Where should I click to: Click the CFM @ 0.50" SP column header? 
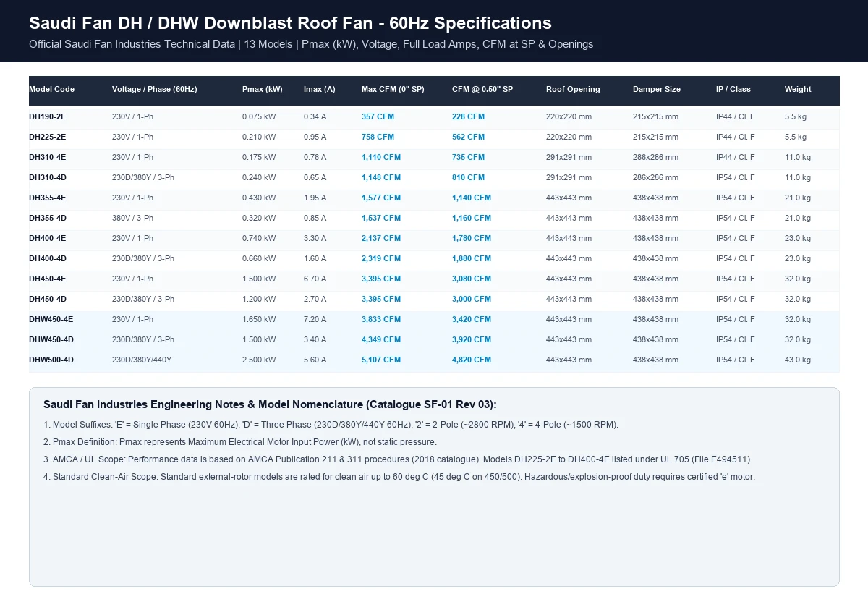tap(482, 89)
